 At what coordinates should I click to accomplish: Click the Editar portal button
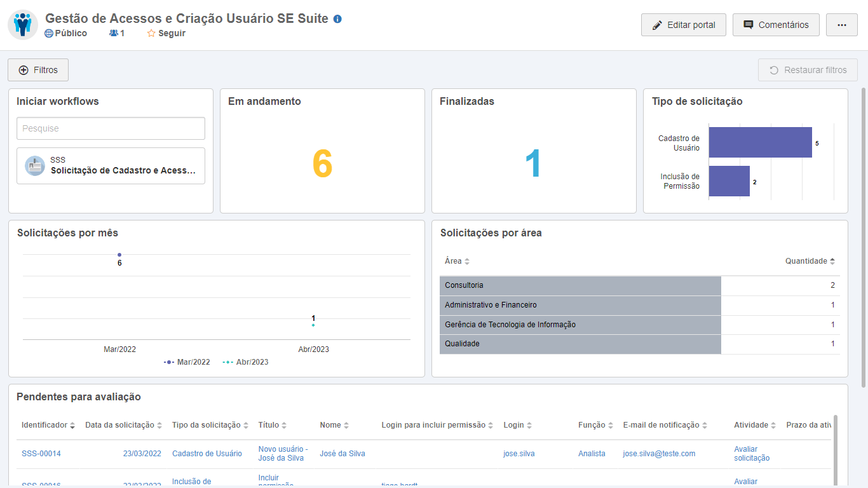click(683, 25)
